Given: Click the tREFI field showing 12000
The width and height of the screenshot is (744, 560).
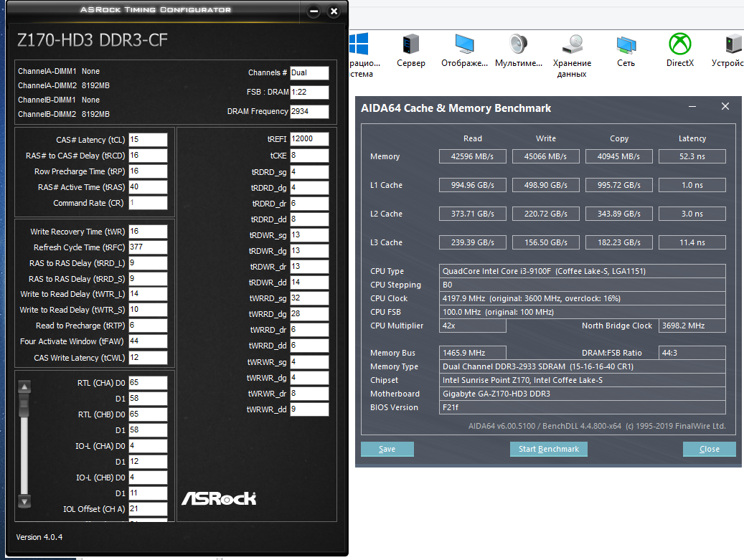Looking at the screenshot, I should [x=309, y=139].
